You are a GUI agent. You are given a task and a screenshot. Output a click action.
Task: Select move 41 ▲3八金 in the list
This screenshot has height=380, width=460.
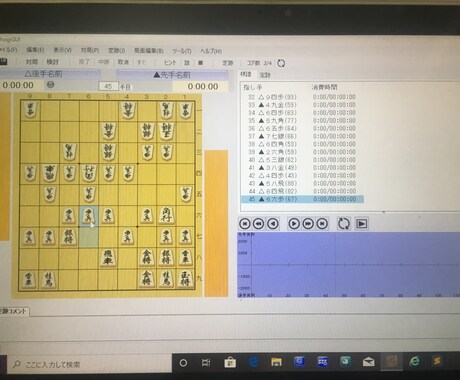pyautogui.click(x=302, y=168)
